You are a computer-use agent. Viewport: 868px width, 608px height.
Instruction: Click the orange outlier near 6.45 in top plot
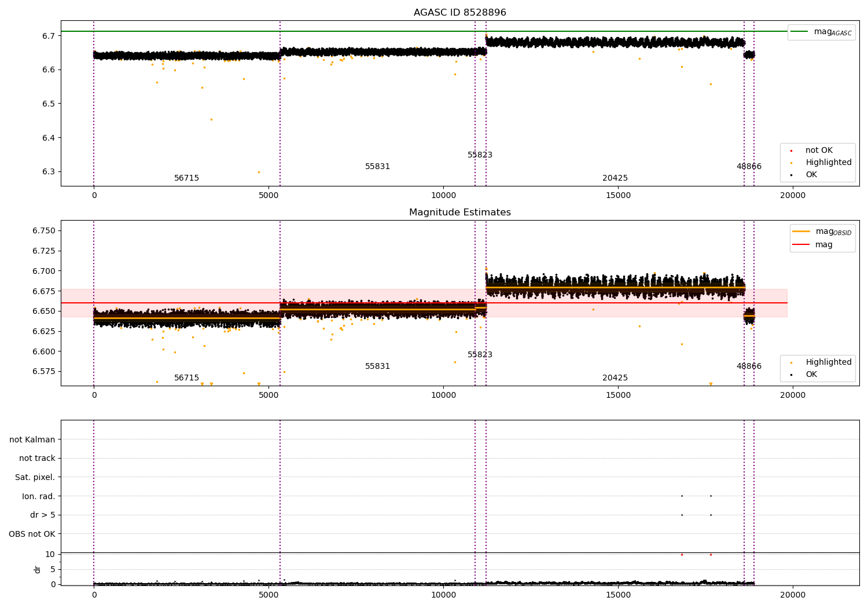click(211, 120)
